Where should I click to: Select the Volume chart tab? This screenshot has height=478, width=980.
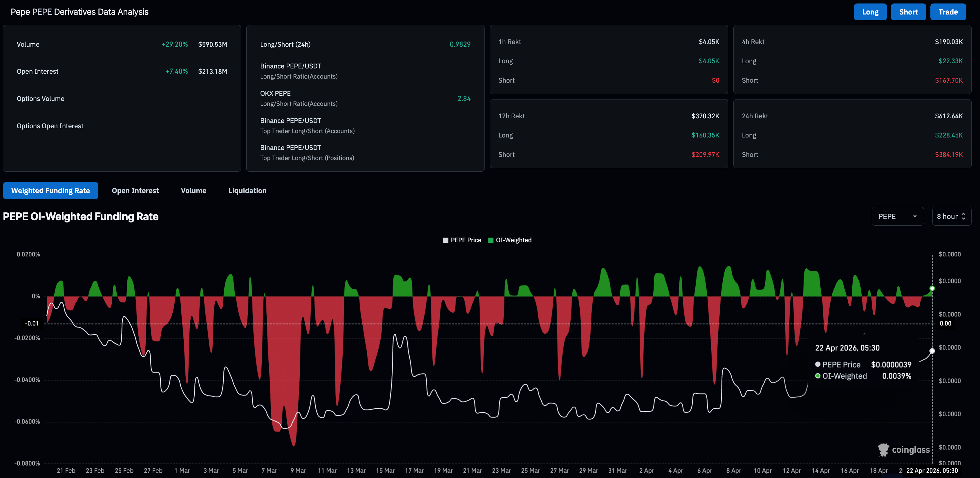click(193, 191)
